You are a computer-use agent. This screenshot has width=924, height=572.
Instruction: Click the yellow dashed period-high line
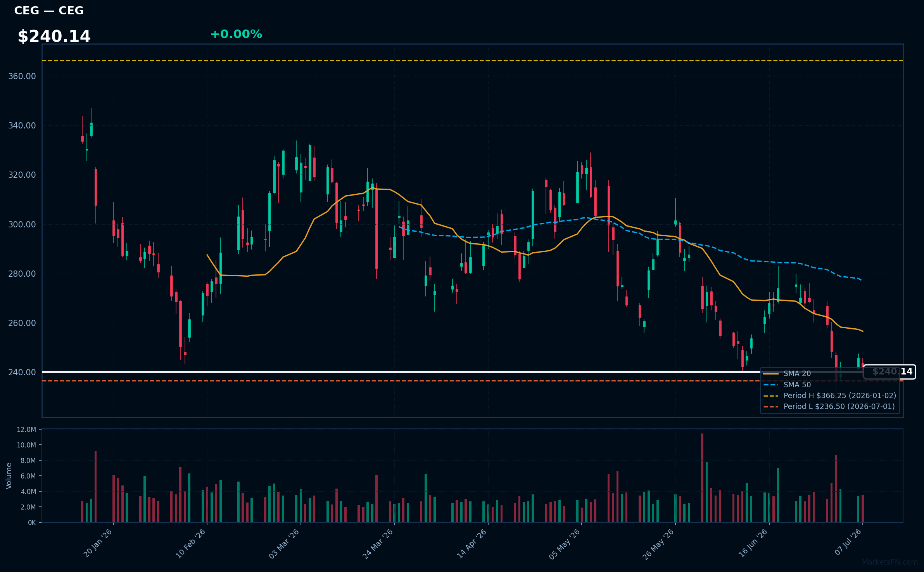coord(473,61)
